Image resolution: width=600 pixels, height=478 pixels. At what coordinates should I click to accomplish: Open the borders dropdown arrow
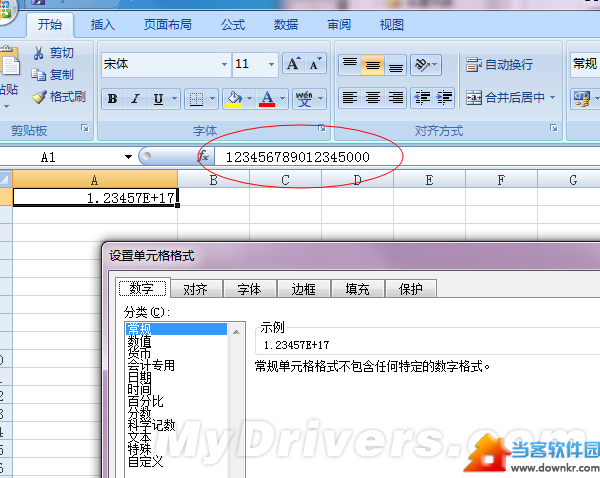click(213, 99)
